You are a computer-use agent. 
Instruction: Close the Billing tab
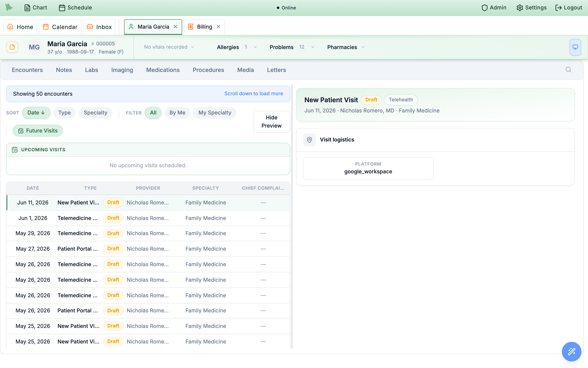pyautogui.click(x=218, y=27)
